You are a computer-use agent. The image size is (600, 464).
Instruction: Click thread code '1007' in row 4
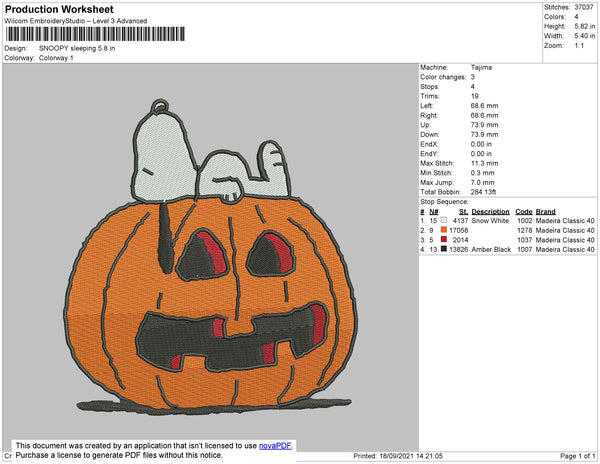(525, 249)
